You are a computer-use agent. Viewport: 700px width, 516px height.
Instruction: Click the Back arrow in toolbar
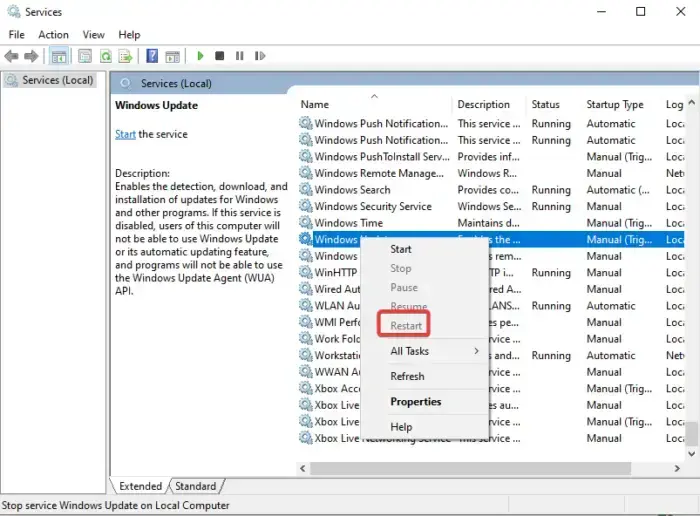click(13, 56)
